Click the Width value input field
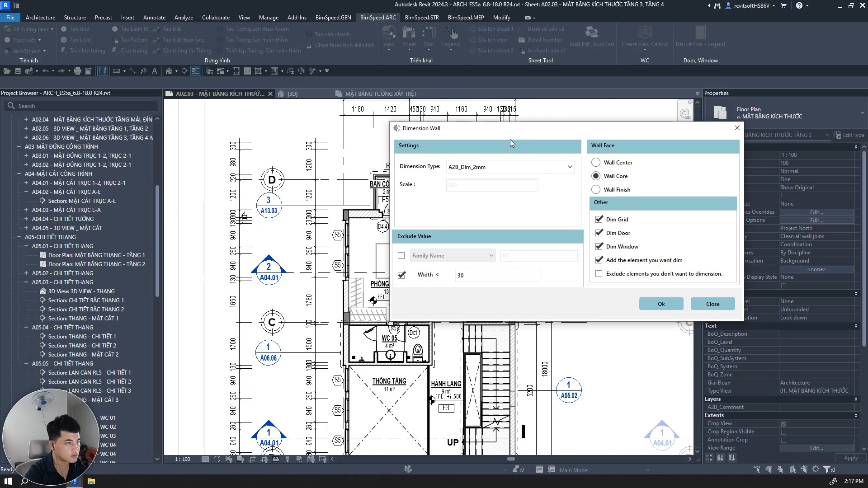Screen dimensions: 868x488 point(498,275)
